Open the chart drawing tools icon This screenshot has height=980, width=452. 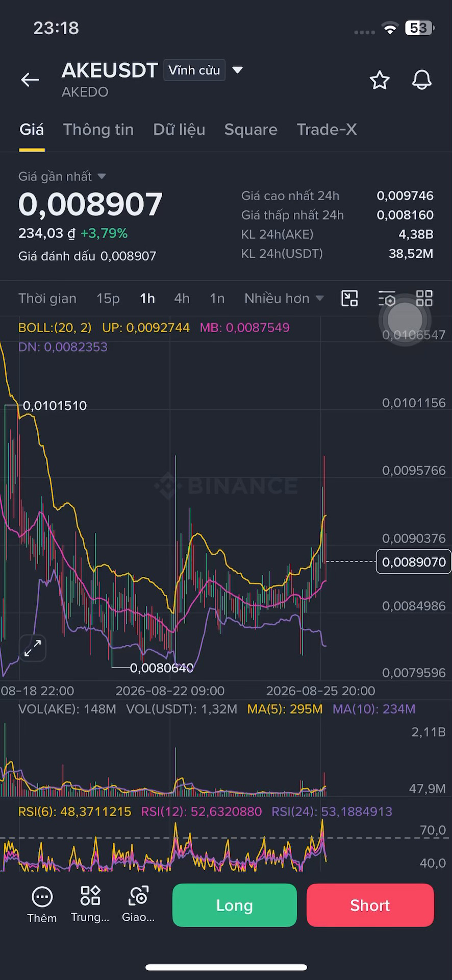(349, 298)
